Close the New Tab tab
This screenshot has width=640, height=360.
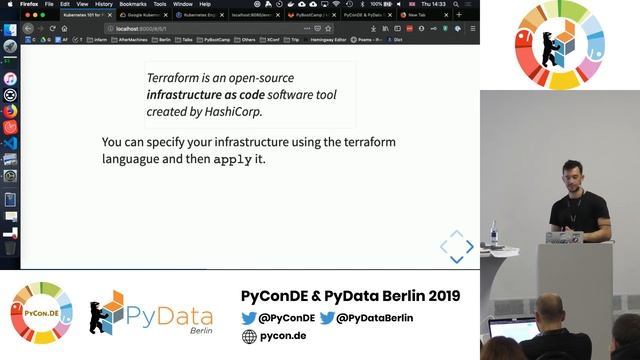[446, 15]
